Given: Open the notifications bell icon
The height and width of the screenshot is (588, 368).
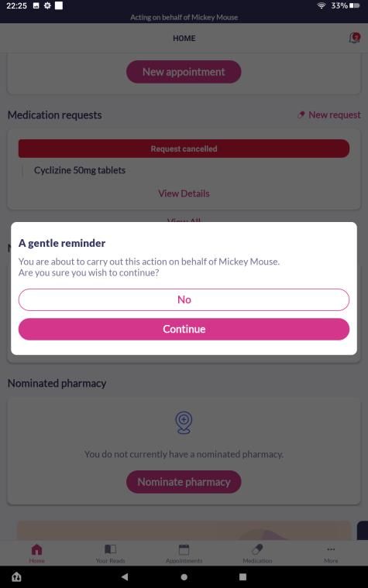Looking at the screenshot, I should (355, 38).
